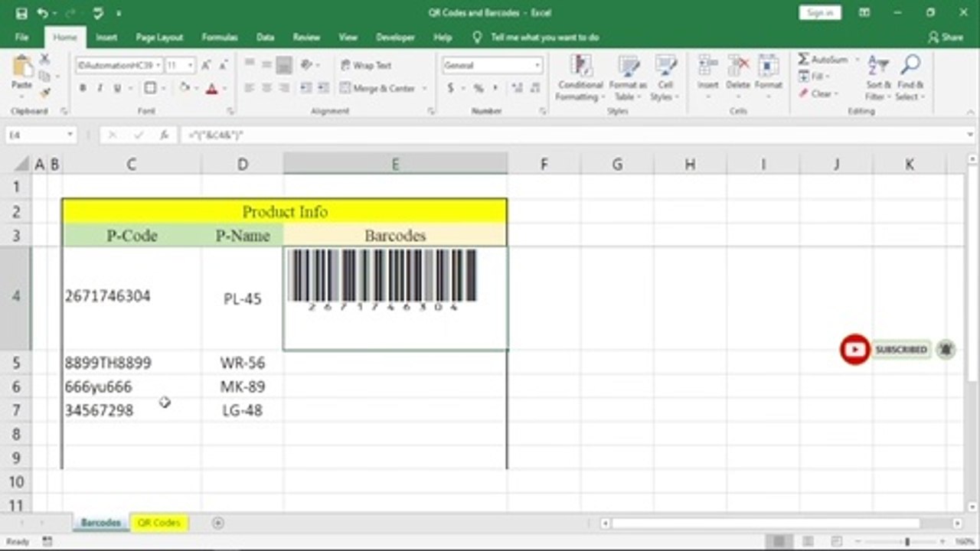Open the General number format dropdown
This screenshot has height=551, width=980.
tap(537, 66)
